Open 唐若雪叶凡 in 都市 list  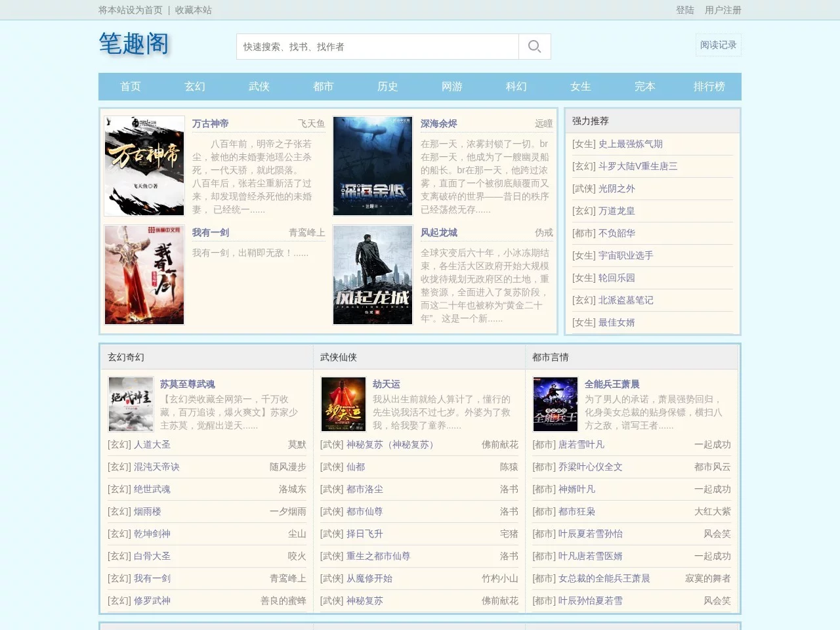(581, 444)
